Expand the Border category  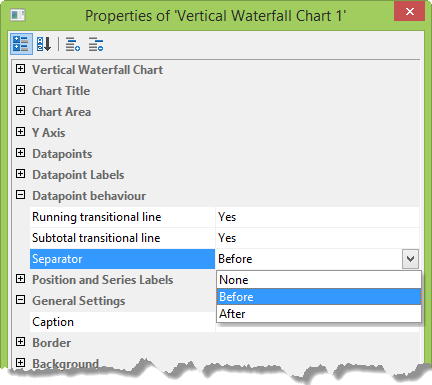(20, 342)
